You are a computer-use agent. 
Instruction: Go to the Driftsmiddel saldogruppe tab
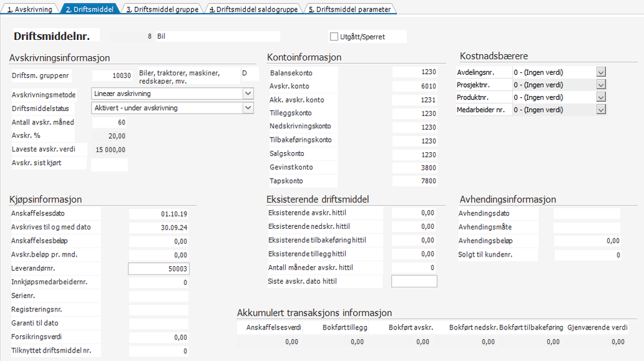[254, 9]
